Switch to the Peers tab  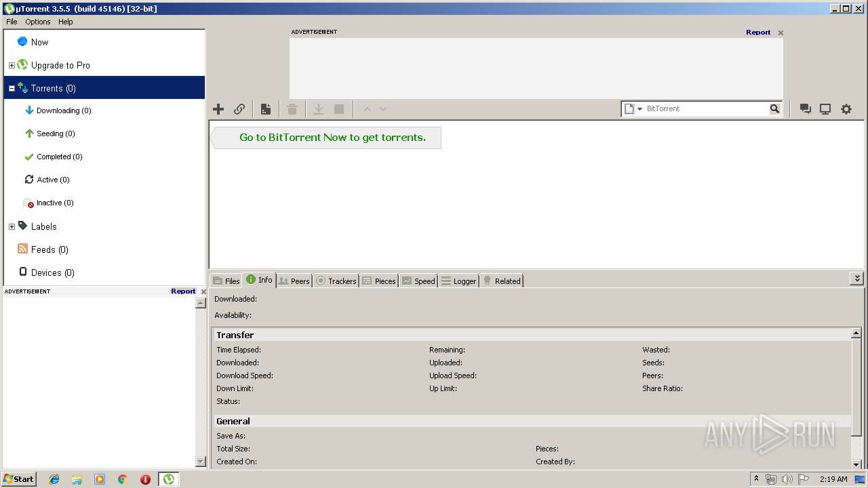point(294,281)
